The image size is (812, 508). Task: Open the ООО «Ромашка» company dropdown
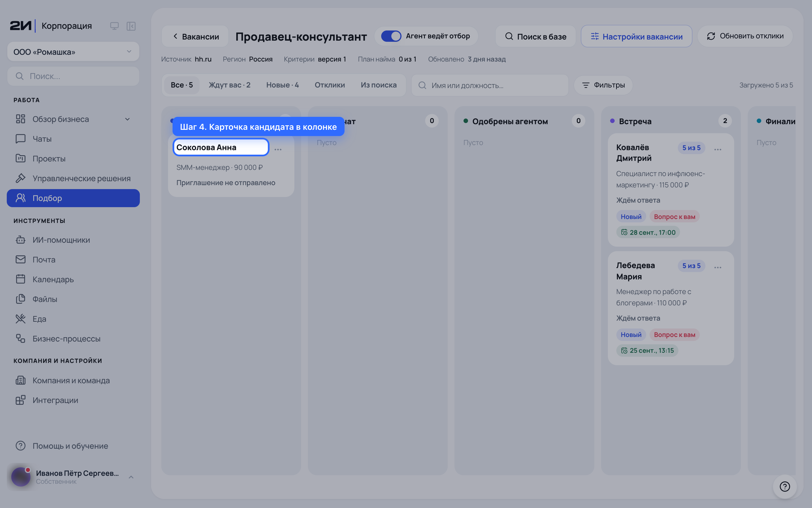73,52
